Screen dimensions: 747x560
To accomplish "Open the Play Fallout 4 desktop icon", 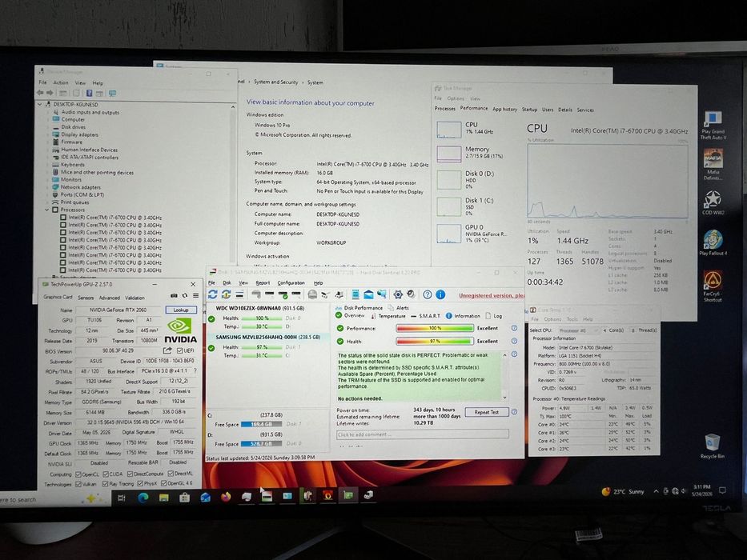I will [x=713, y=243].
